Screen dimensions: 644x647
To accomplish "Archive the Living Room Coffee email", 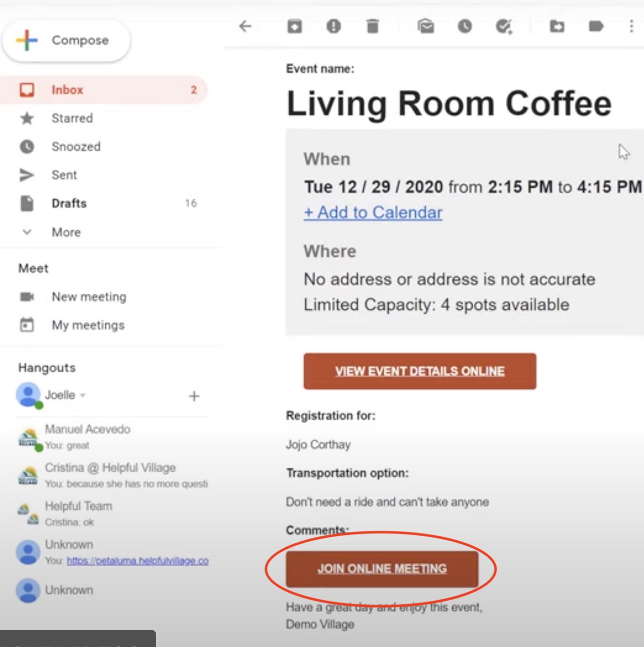I will 294,27.
